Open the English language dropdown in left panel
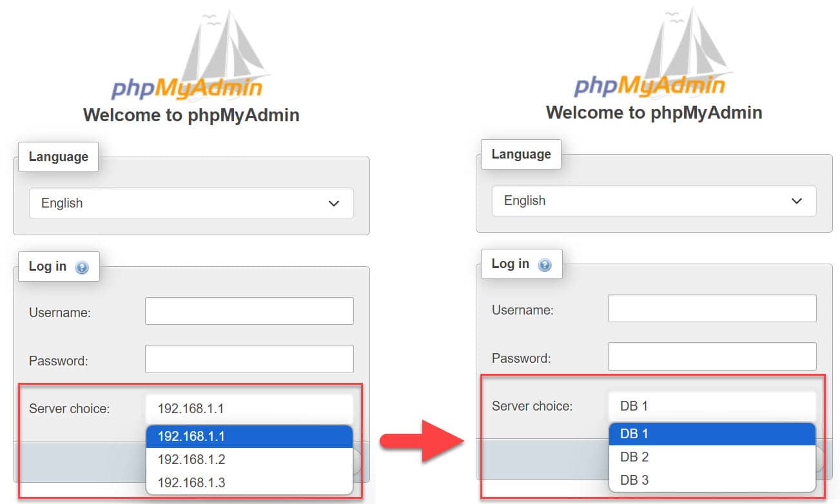Screen dimensions: 840x504 [191, 203]
